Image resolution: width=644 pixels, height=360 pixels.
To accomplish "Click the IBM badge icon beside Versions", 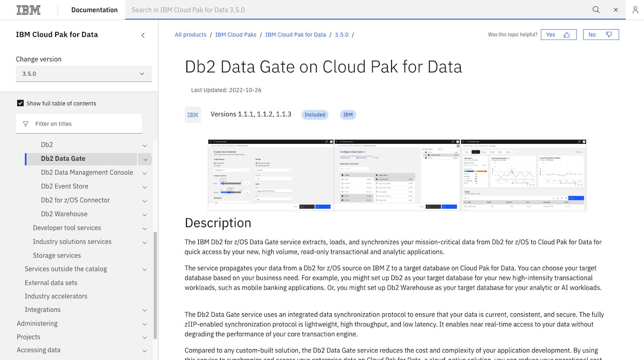I will click(193, 115).
